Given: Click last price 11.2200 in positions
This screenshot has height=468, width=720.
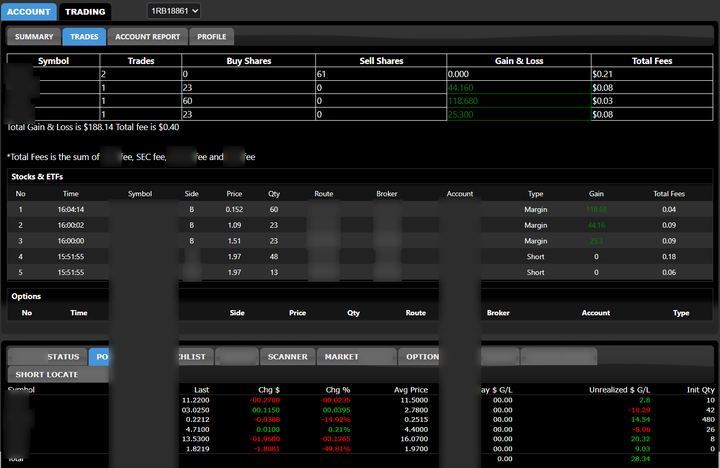Looking at the screenshot, I should point(196,400).
